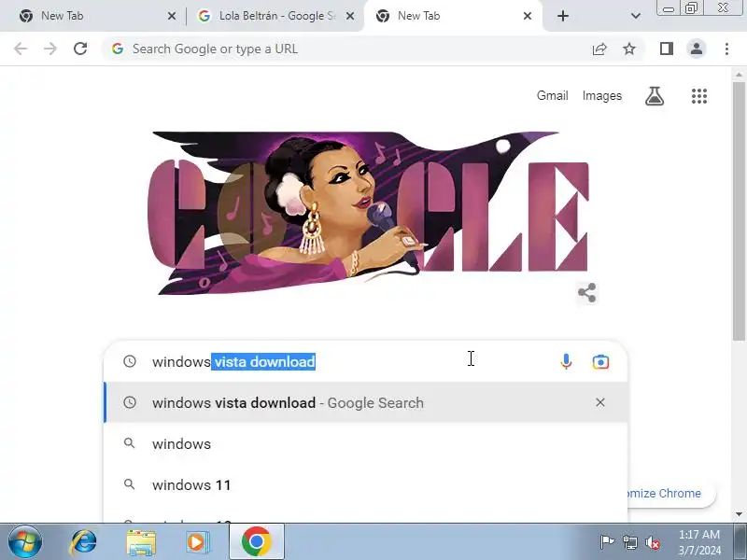Open Internet Explorer from the taskbar
This screenshot has height=560, width=747.
(x=83, y=542)
